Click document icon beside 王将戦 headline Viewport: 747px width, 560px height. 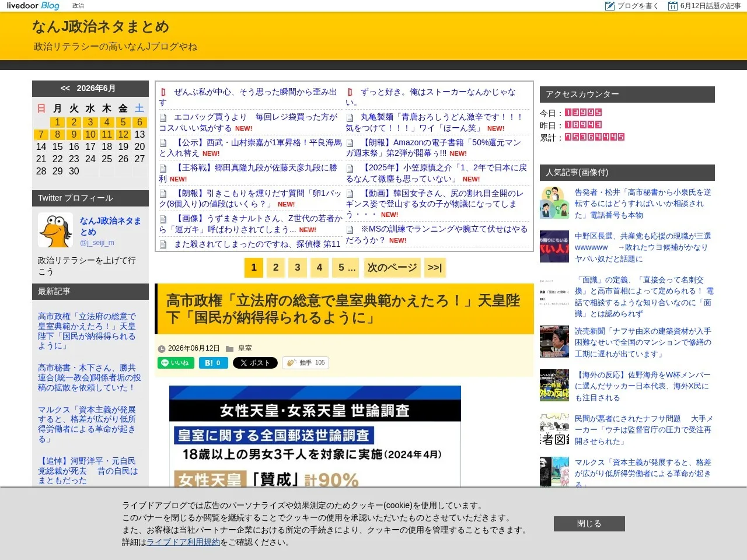tap(163, 168)
